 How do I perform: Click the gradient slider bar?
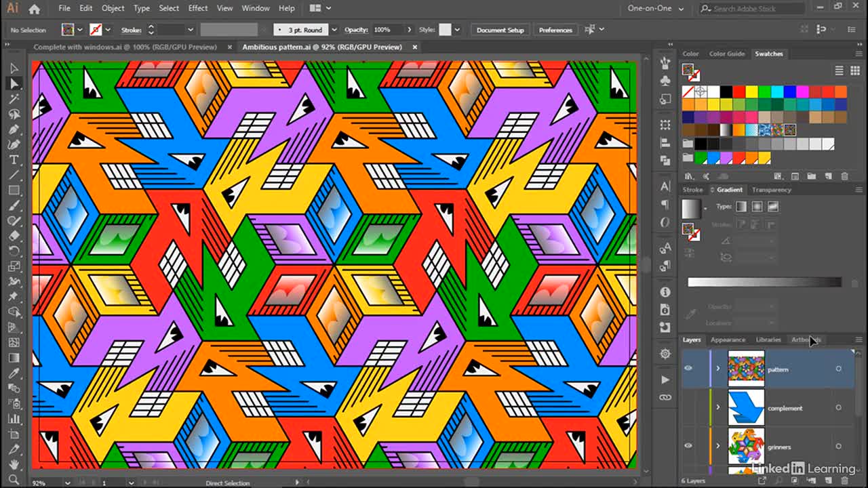pos(764,282)
